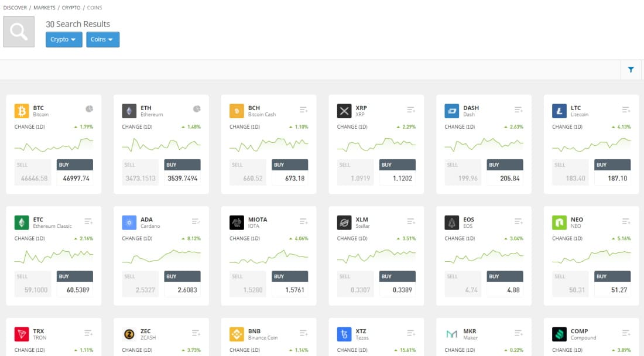644x356 pixels.
Task: Open the Cardano ADA logo
Action: coord(129,222)
